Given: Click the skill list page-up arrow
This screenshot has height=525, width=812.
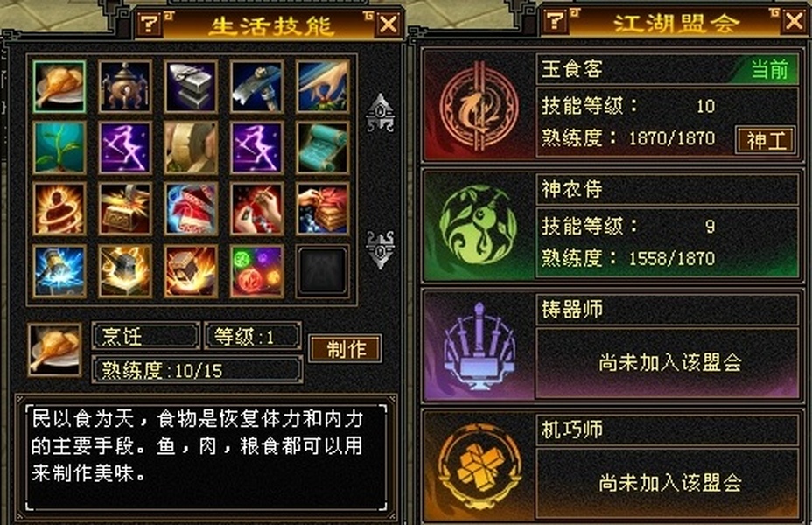Looking at the screenshot, I should [x=380, y=112].
